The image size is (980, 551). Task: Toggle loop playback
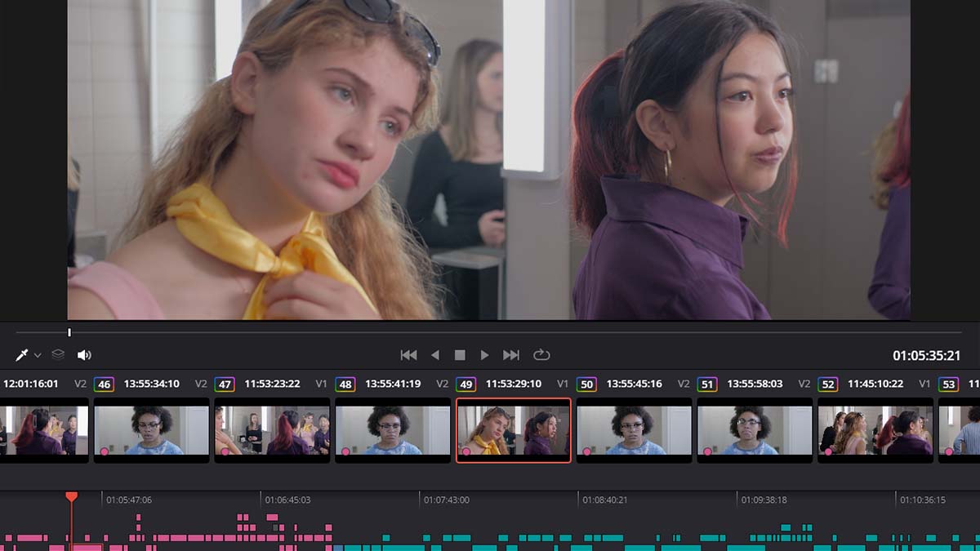(541, 355)
